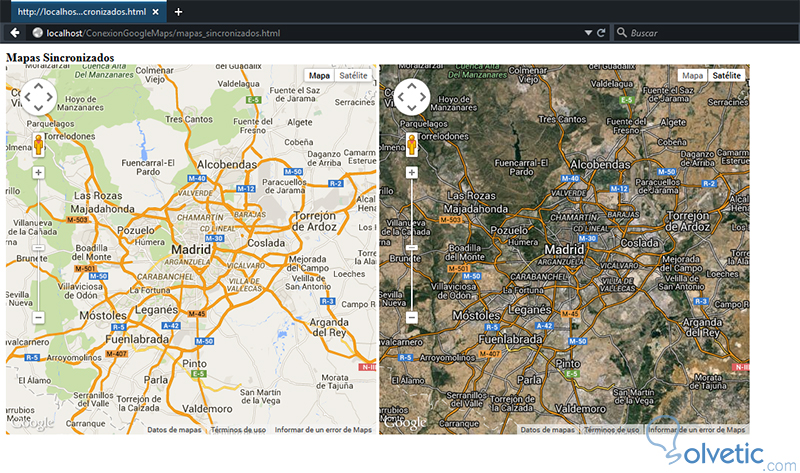800x473 pixels.
Task: Open a new browser tab with the plus button
Action: [178, 12]
